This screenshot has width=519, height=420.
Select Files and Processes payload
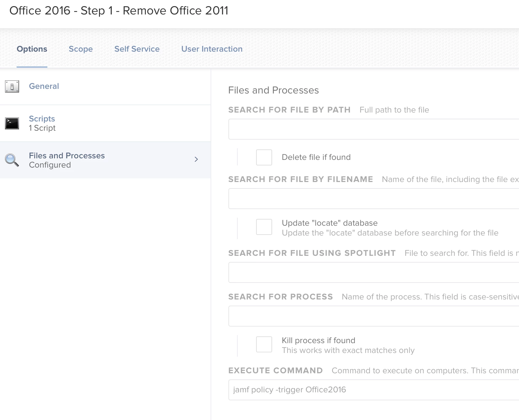click(105, 160)
